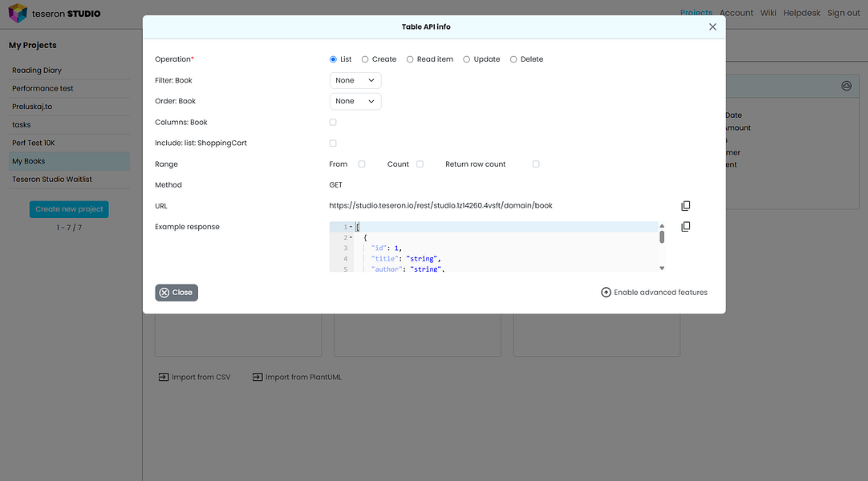Click the scroll down arrow of example response
This screenshot has height=481, width=868.
pos(662,268)
